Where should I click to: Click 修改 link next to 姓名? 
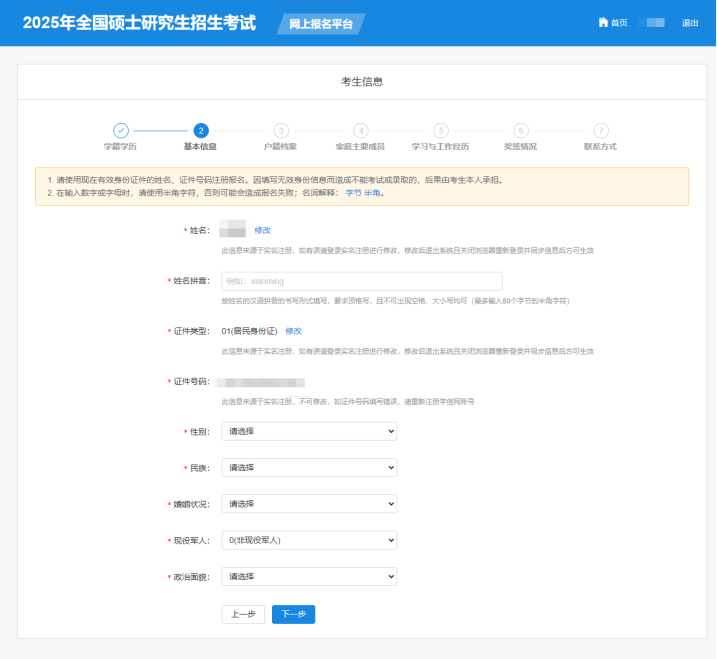point(263,230)
